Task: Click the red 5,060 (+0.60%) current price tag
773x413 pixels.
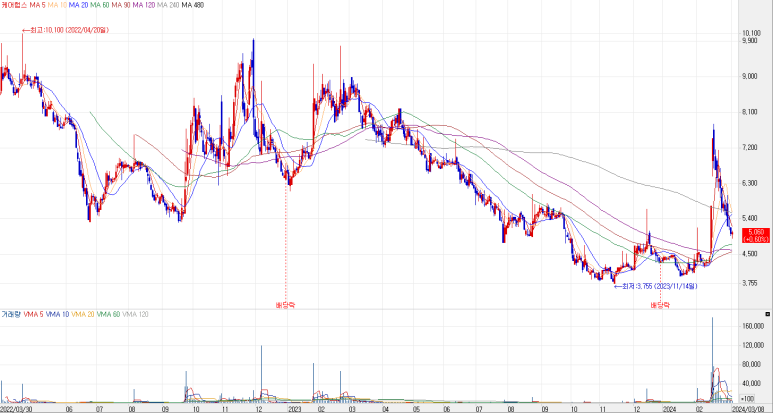Action: [756, 235]
